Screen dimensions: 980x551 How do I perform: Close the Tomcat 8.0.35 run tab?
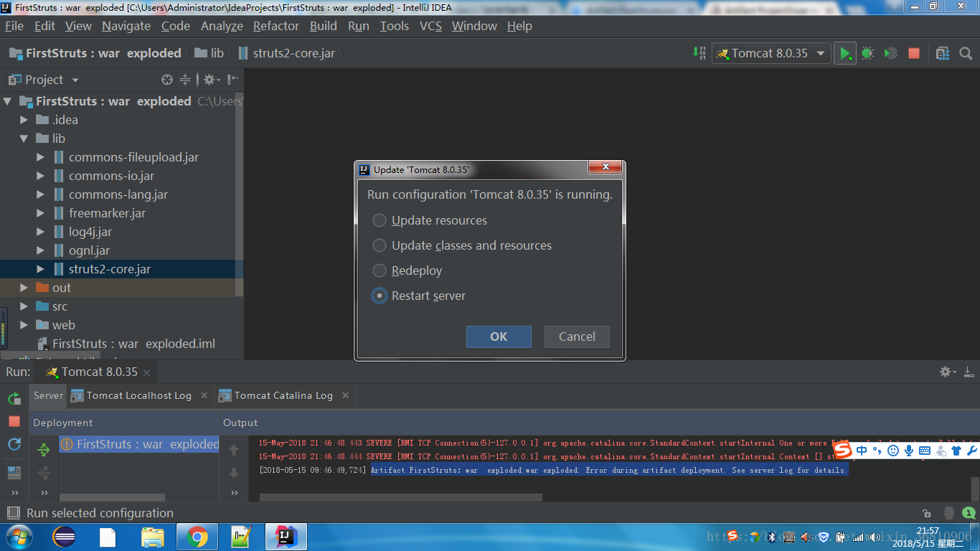coord(146,372)
